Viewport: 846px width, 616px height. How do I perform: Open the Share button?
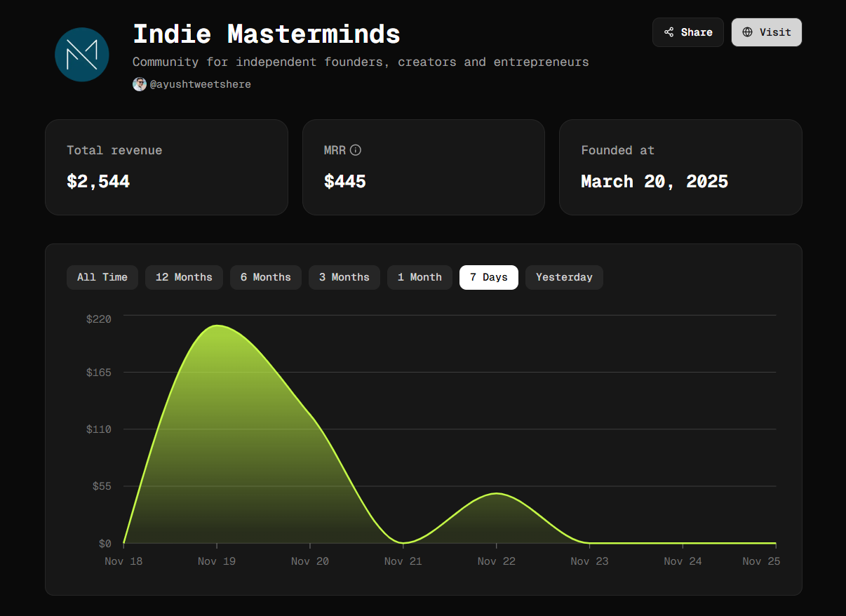click(x=688, y=32)
